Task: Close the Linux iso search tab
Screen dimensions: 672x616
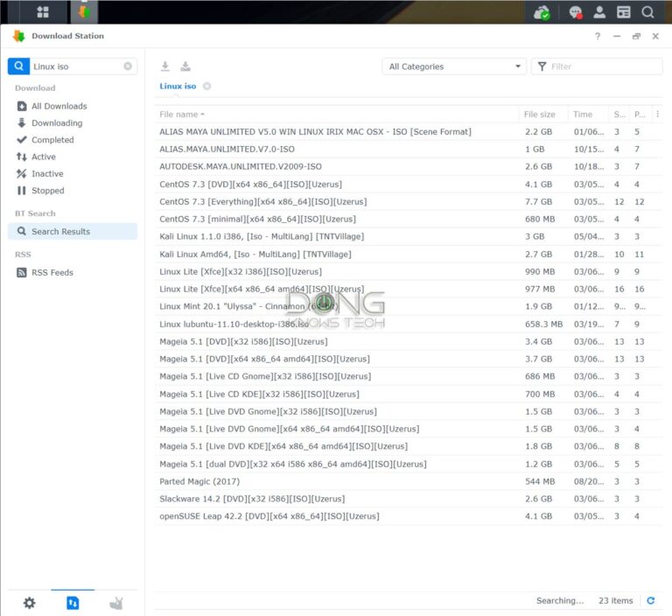Action: pos(207,86)
